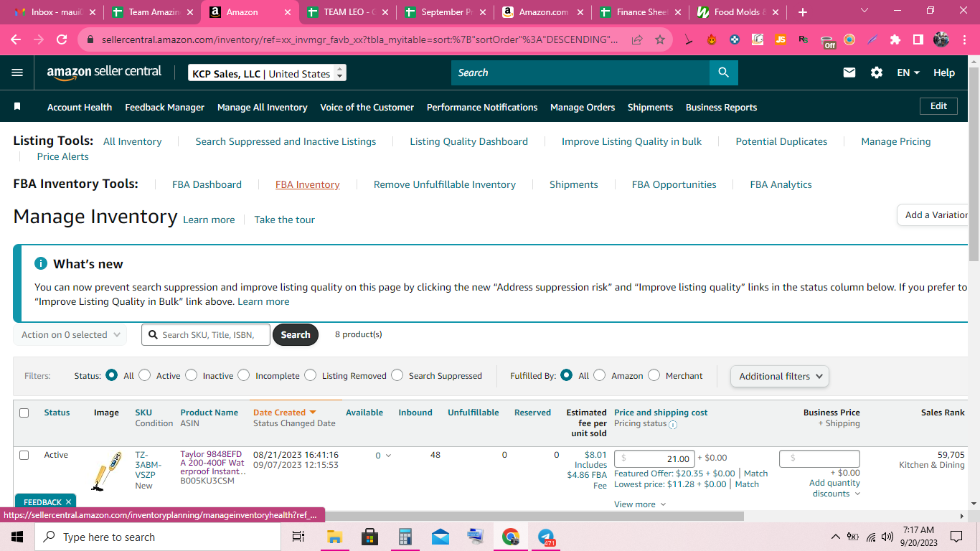
Task: Select the Active status filter
Action: click(145, 375)
